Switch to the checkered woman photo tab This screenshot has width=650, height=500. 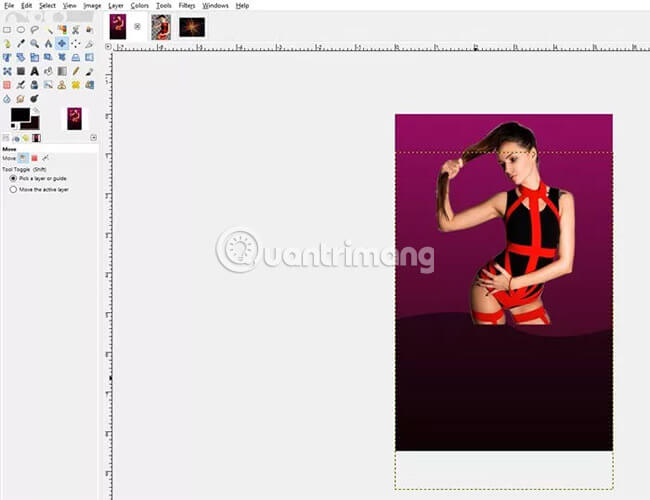click(161, 27)
